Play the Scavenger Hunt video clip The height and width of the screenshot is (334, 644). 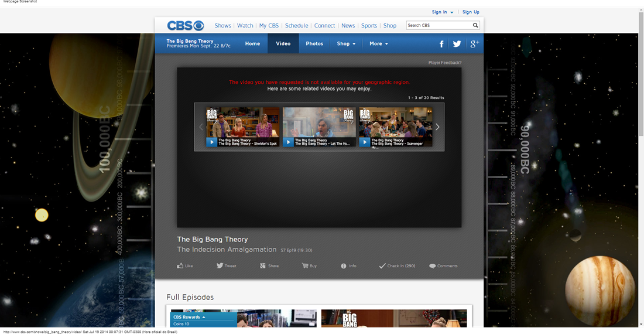point(364,142)
